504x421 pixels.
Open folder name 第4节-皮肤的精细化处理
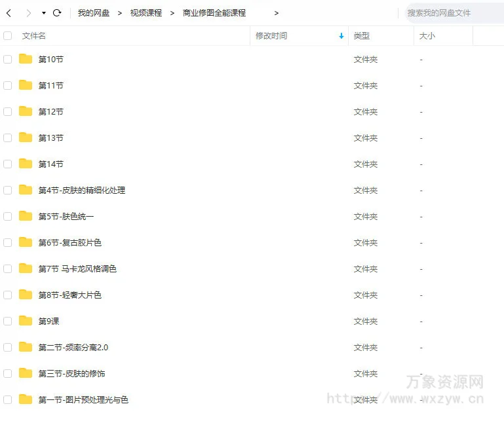pyautogui.click(x=82, y=190)
